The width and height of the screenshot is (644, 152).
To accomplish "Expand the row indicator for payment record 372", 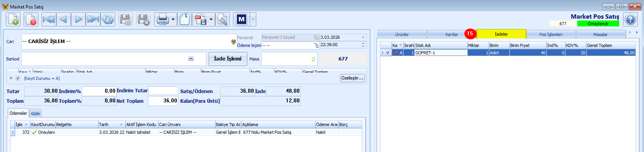I will coord(12,132).
